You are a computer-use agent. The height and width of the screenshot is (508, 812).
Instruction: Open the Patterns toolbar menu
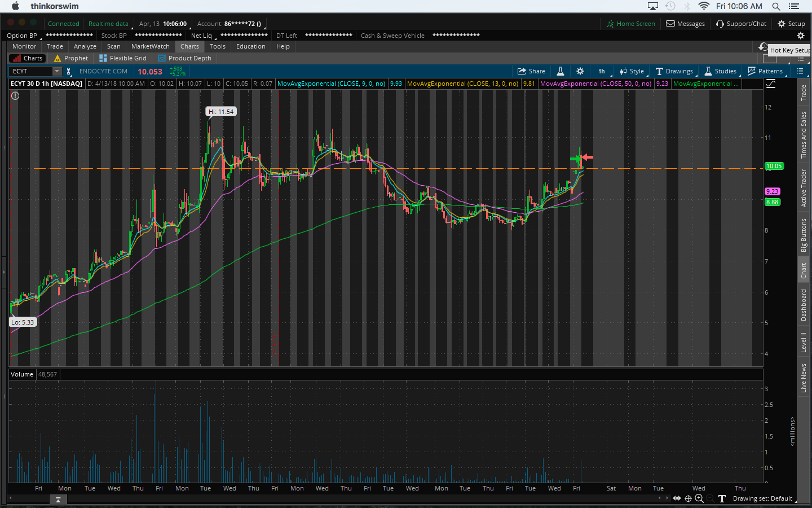[765, 71]
